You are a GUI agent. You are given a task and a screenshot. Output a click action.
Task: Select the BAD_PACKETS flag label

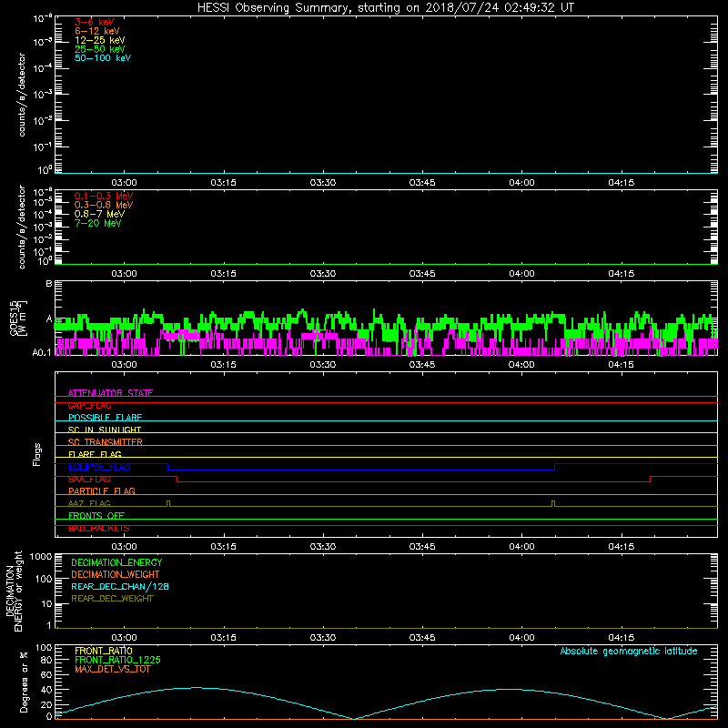(99, 529)
